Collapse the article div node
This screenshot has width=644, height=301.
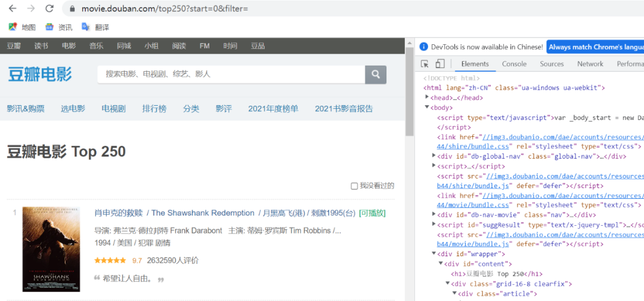(x=455, y=293)
